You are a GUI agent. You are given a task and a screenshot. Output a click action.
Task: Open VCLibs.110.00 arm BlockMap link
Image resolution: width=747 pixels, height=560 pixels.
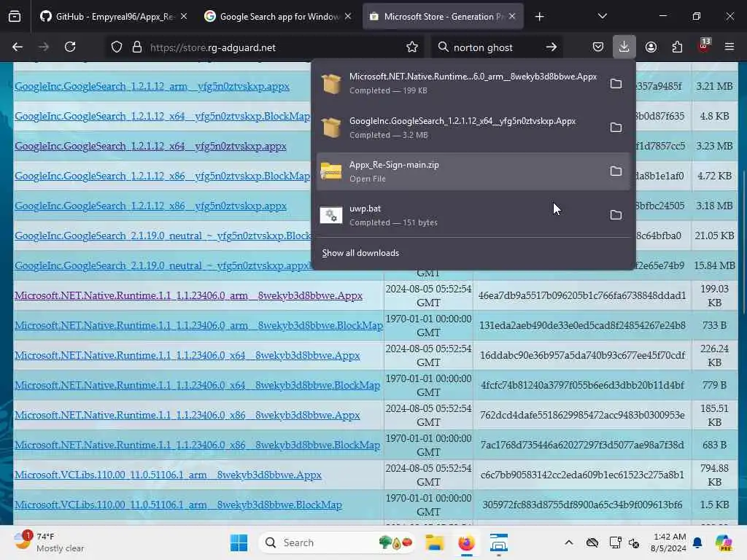click(178, 505)
